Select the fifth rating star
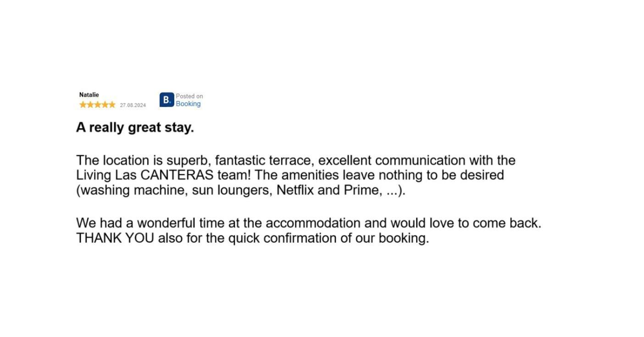Screen dimensions: 644x337 pos(112,105)
